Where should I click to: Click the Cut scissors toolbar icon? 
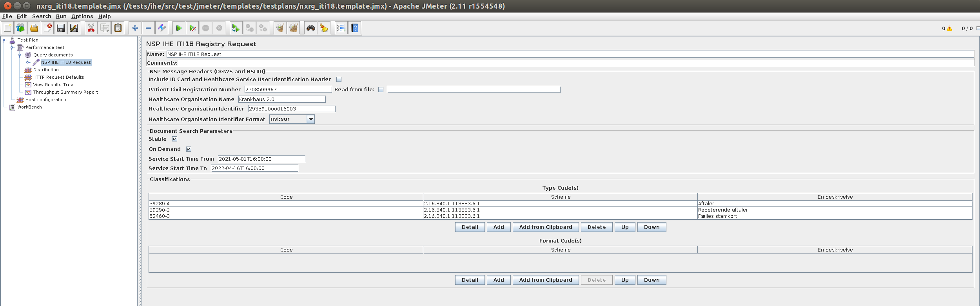(91, 28)
